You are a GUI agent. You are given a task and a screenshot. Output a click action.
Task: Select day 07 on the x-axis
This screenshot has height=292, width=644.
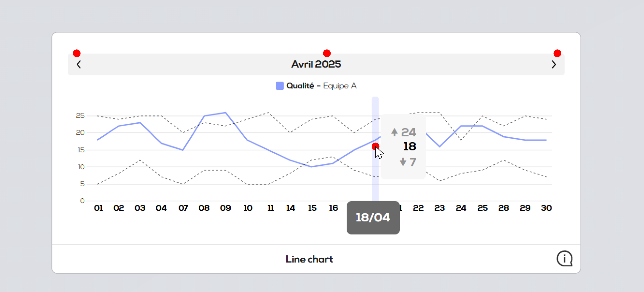tap(183, 208)
